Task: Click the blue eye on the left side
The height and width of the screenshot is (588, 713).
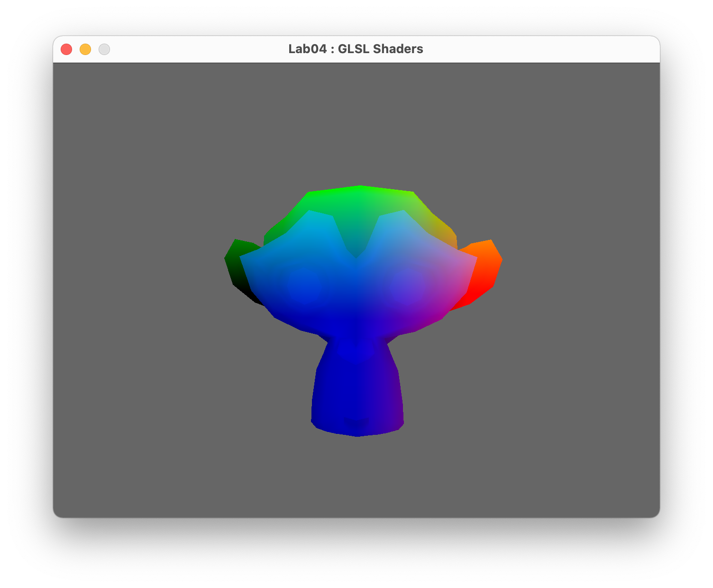Action: point(304,286)
